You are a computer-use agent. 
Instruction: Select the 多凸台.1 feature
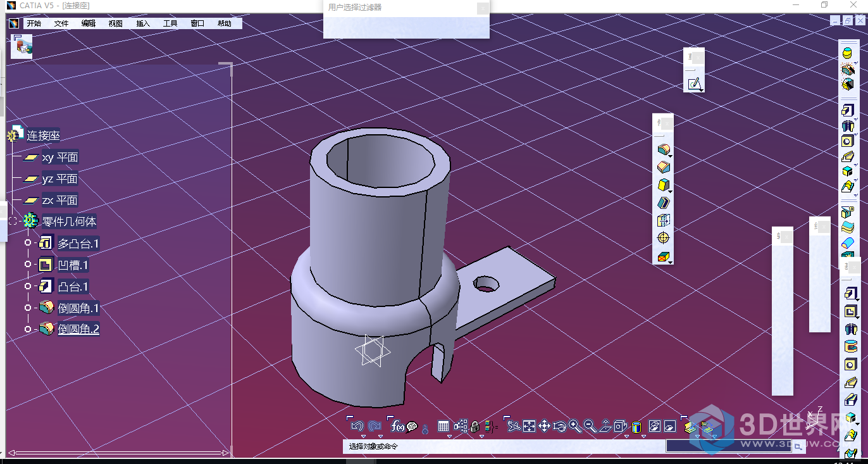[78, 244]
